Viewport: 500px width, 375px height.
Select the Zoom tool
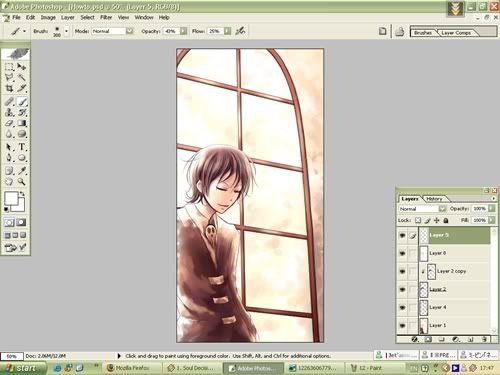click(x=22, y=182)
